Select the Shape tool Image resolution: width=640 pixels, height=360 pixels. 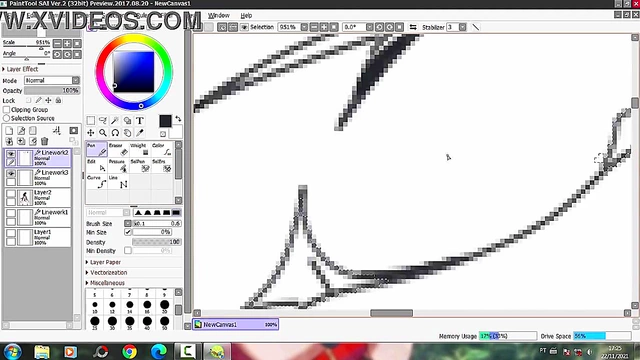(127, 120)
